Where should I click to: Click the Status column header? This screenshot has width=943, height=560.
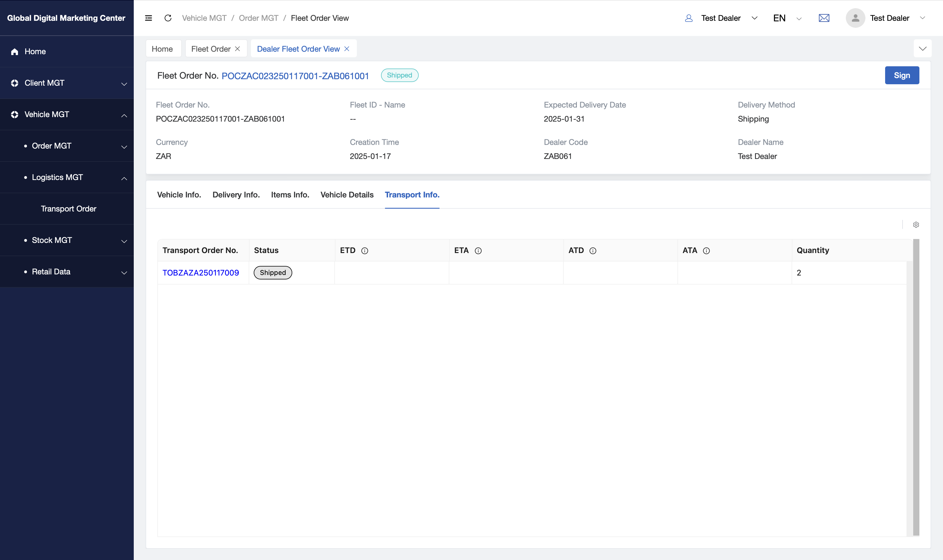(292, 251)
